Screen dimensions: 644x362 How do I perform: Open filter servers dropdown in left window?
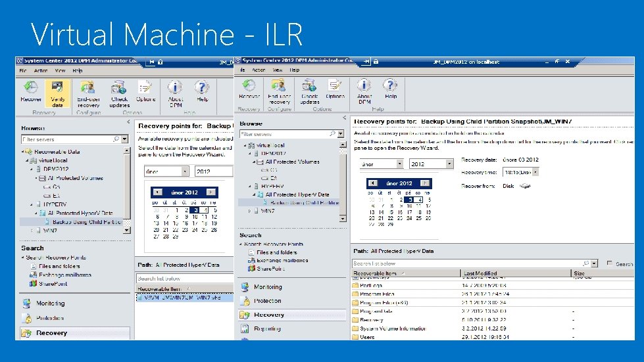click(x=124, y=139)
